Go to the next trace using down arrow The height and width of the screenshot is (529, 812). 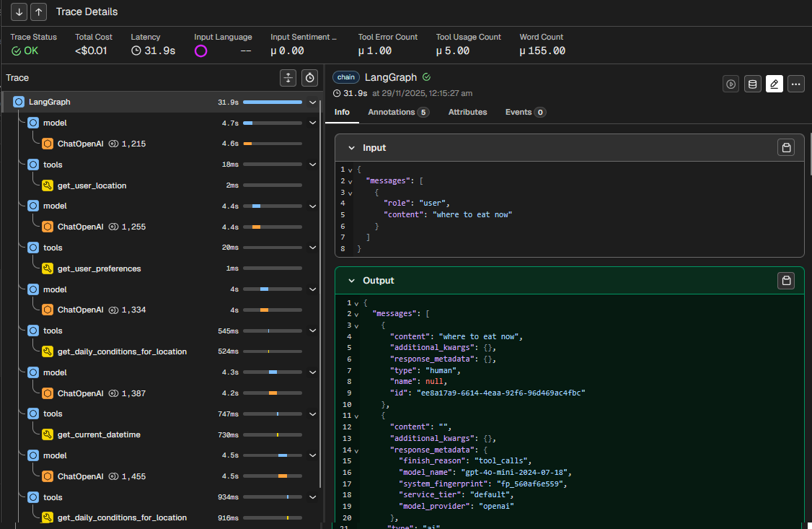(20, 12)
